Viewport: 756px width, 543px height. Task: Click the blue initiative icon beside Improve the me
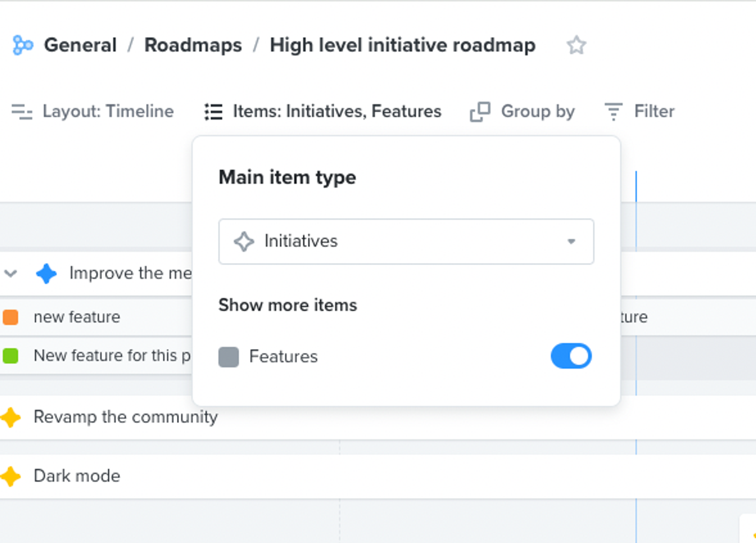click(46, 272)
